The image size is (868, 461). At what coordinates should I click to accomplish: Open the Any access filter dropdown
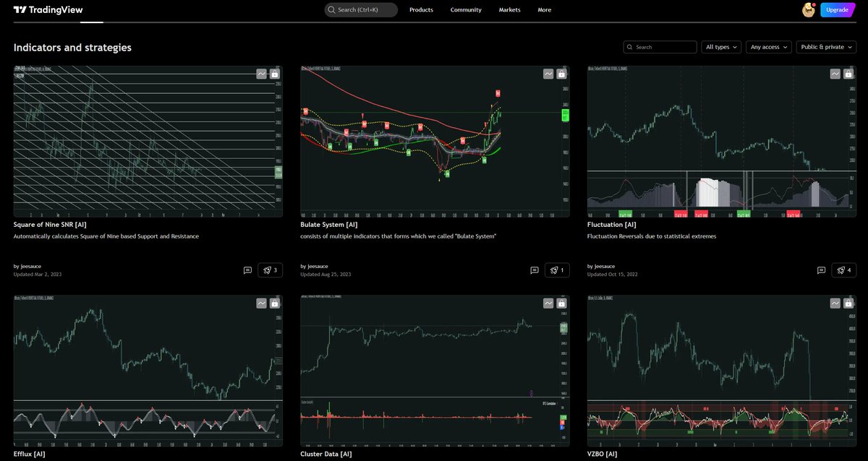[769, 47]
